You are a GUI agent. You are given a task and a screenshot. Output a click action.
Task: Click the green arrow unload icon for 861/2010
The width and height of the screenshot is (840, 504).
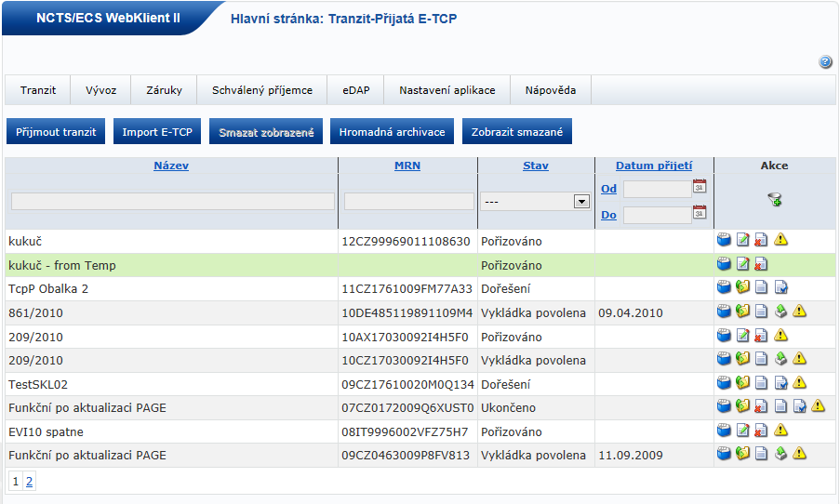click(x=780, y=312)
